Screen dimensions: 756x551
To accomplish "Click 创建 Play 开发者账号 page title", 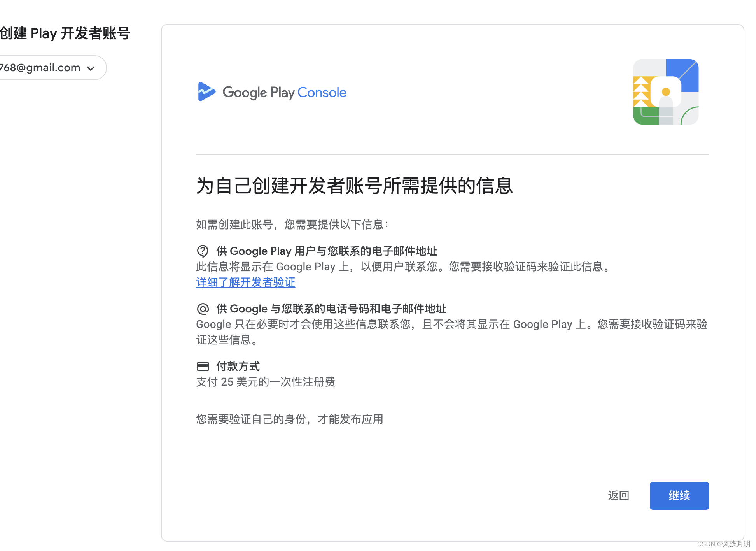I will click(x=65, y=33).
